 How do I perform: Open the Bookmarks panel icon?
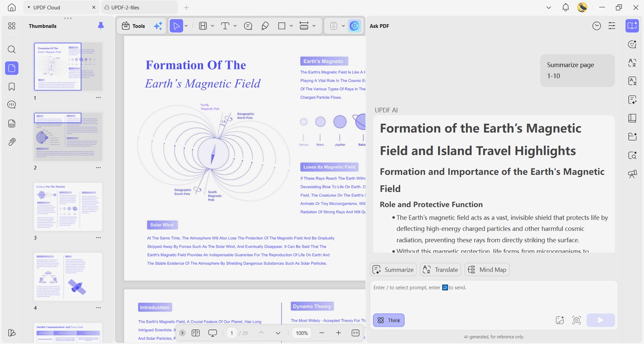(11, 87)
